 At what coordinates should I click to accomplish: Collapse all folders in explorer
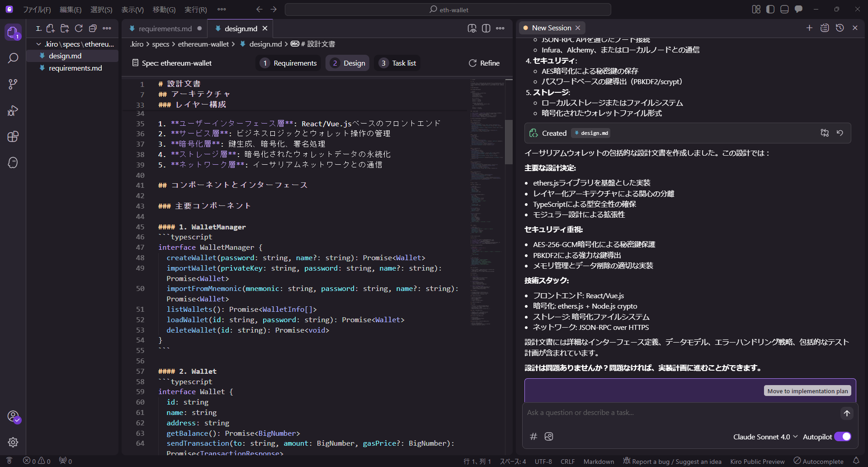click(93, 29)
